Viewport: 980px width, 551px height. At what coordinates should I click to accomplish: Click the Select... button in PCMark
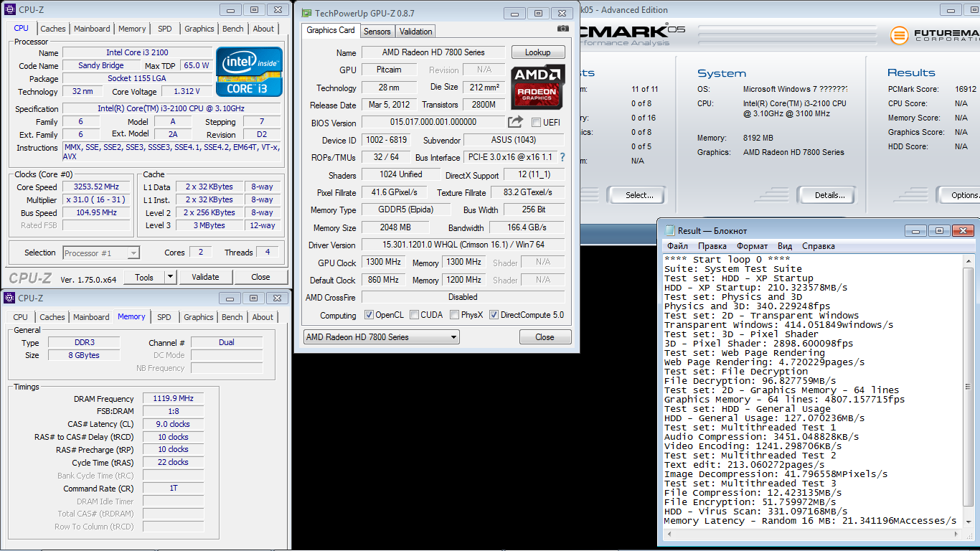click(x=639, y=195)
